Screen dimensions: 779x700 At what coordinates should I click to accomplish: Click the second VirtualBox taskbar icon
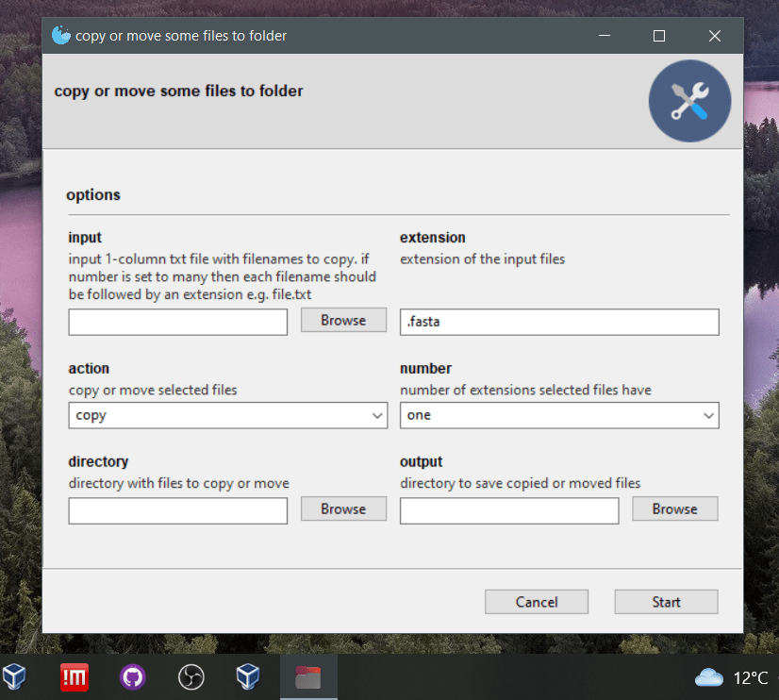tap(249, 676)
